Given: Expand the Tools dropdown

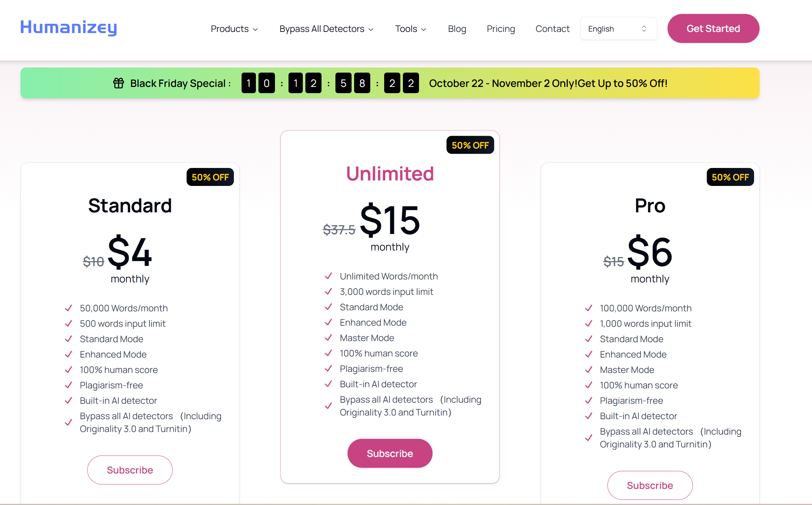Looking at the screenshot, I should point(411,29).
